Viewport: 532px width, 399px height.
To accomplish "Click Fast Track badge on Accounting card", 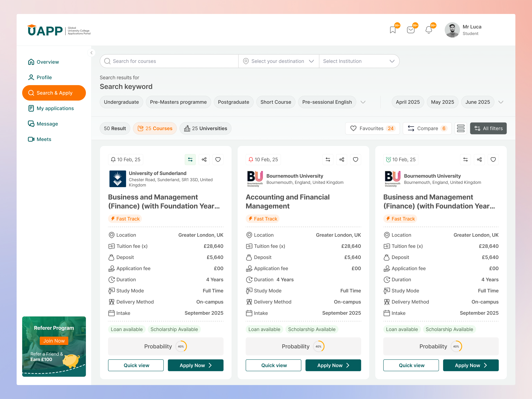I will pos(263,219).
